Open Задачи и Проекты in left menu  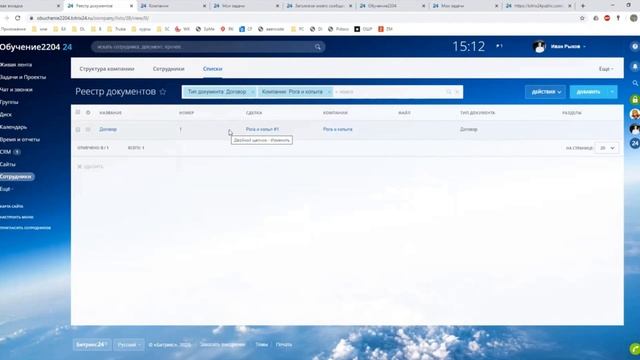[x=23, y=77]
